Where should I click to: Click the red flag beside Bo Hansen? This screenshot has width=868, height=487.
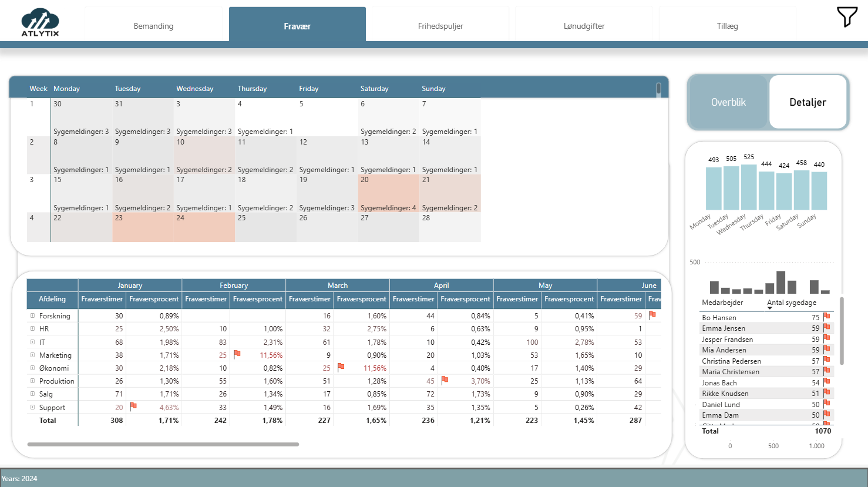coord(826,317)
